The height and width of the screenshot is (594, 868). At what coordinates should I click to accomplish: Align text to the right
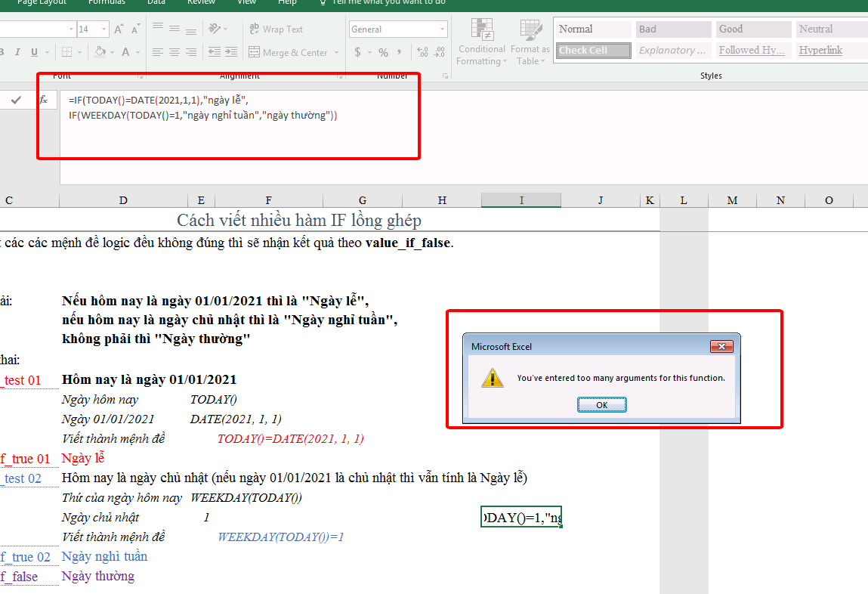[191, 52]
